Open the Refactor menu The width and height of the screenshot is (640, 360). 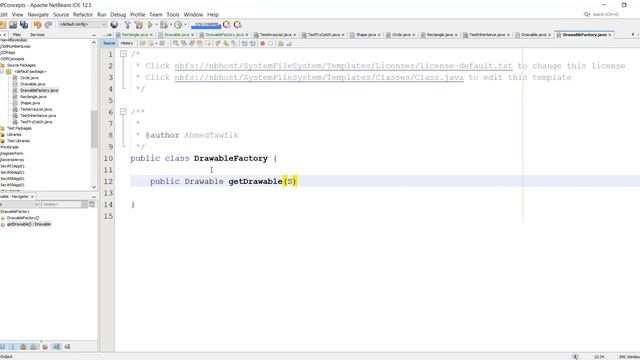83,14
